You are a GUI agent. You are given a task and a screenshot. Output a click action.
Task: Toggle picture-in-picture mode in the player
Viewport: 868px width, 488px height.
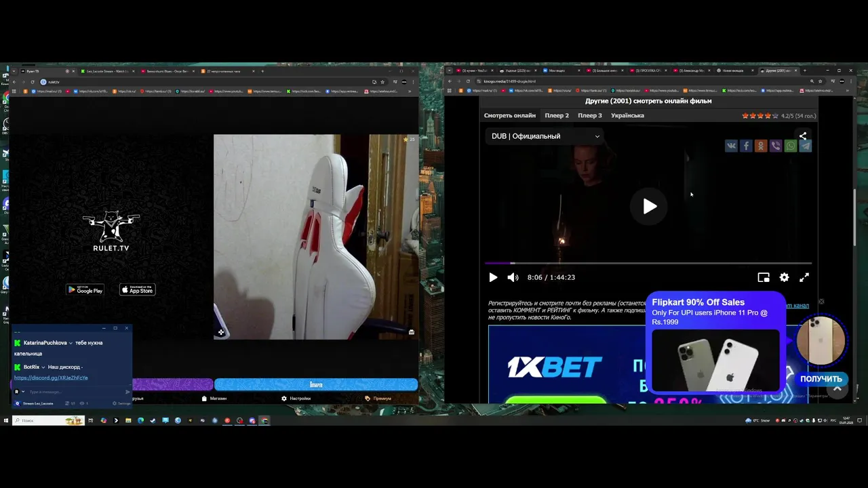point(764,277)
